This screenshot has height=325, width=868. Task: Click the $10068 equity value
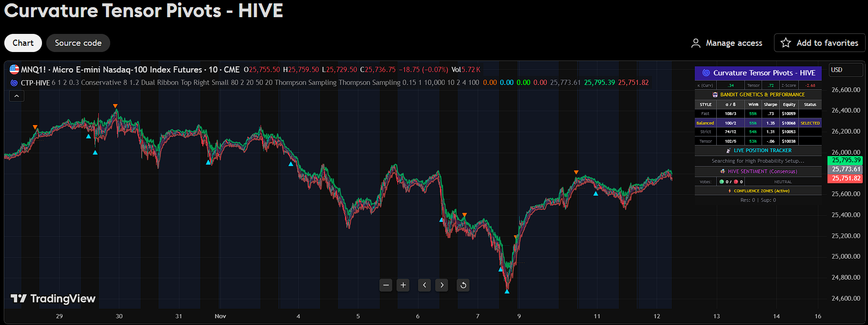pyautogui.click(x=789, y=123)
